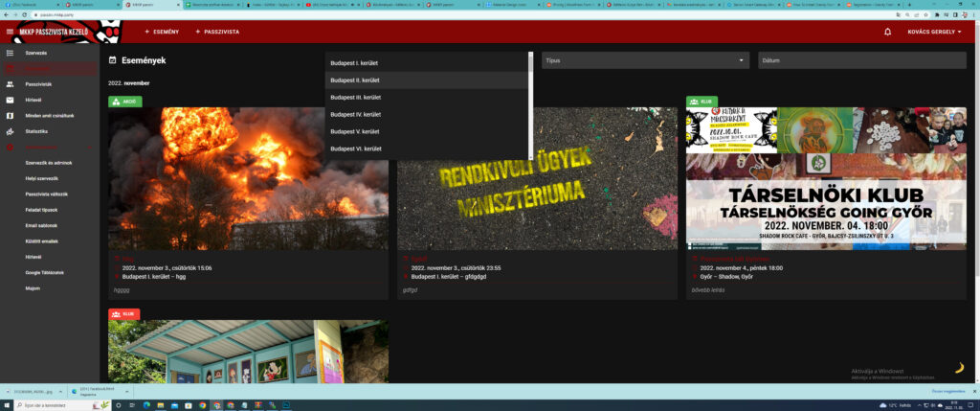Click the Szervezés list icon in sidebar
Viewport: 980px width, 411px height.
(10, 53)
